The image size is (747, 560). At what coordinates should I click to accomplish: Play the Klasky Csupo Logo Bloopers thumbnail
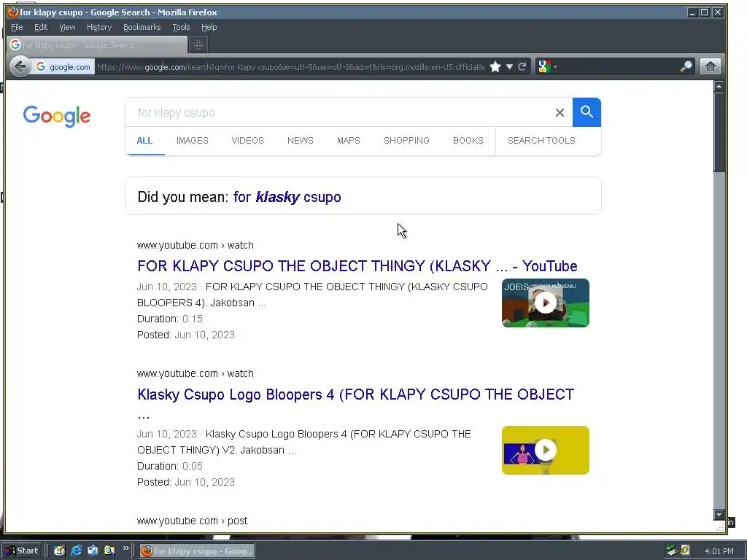pyautogui.click(x=546, y=450)
